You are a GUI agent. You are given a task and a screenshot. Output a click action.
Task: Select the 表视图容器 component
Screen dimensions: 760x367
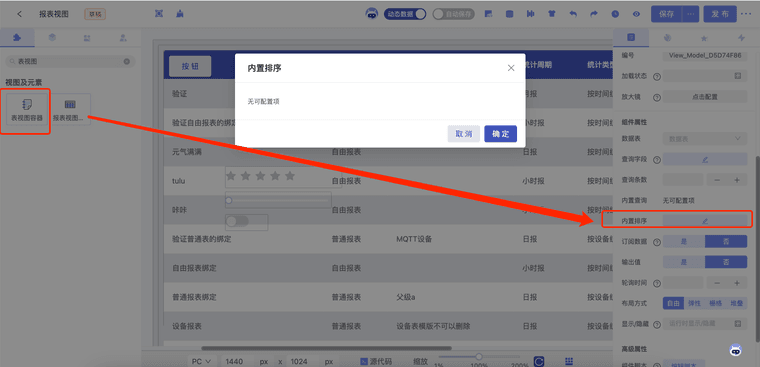[27, 110]
